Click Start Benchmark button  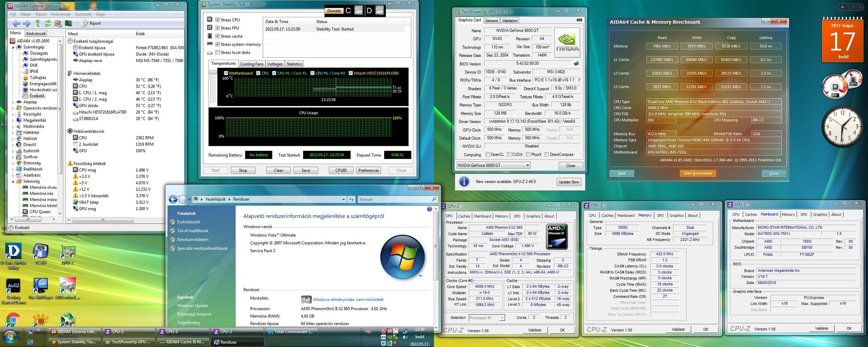click(698, 173)
